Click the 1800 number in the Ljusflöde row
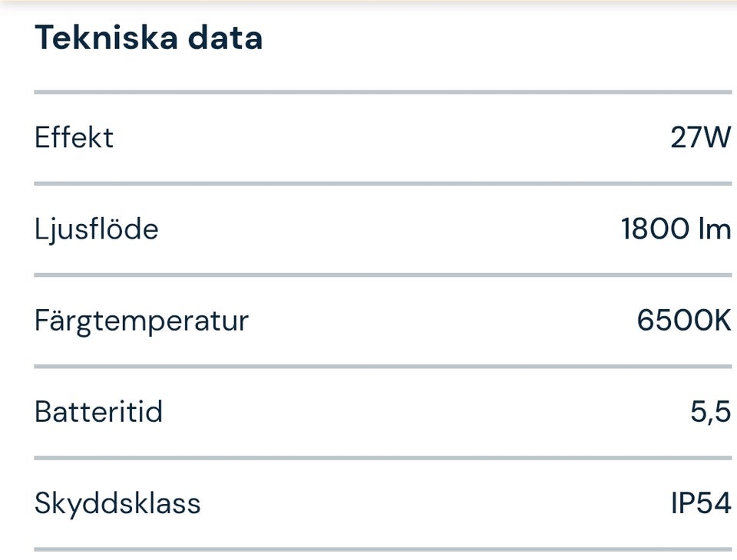This screenshot has height=560, width=737. pos(655,229)
